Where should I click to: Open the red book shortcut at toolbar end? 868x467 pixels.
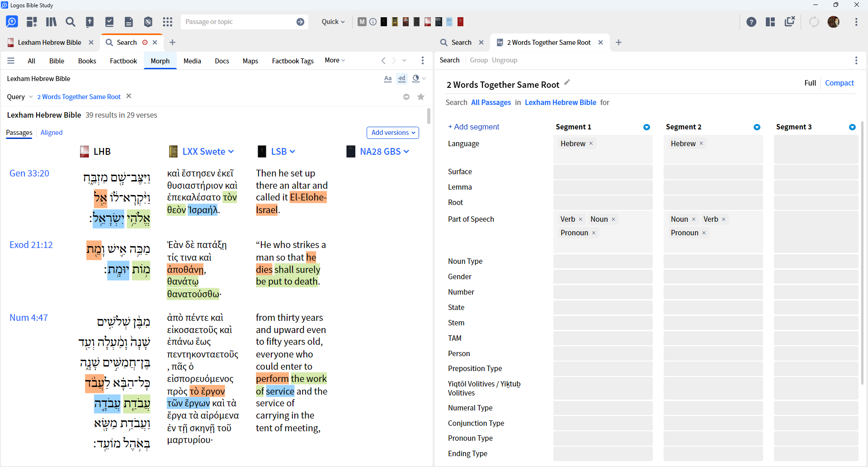[x=461, y=22]
